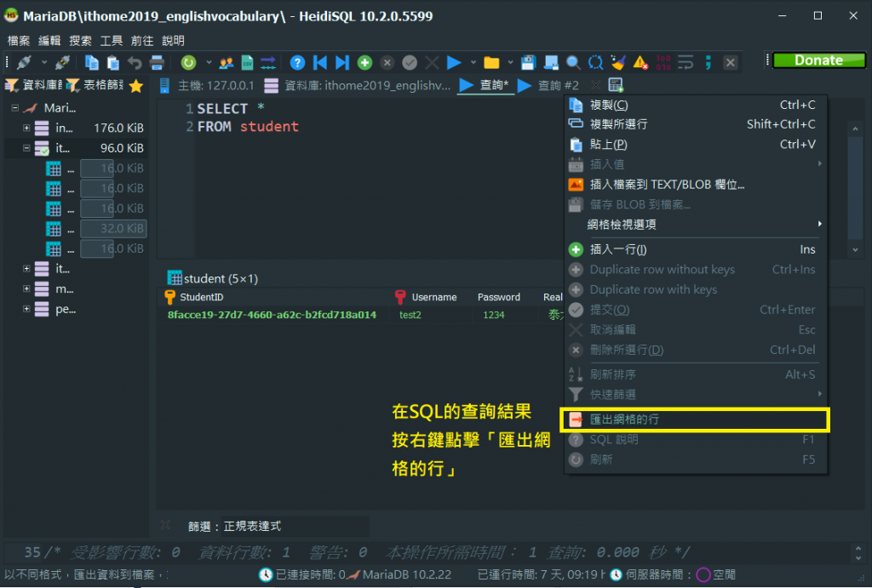Click the connect to server plug icon

[24, 62]
